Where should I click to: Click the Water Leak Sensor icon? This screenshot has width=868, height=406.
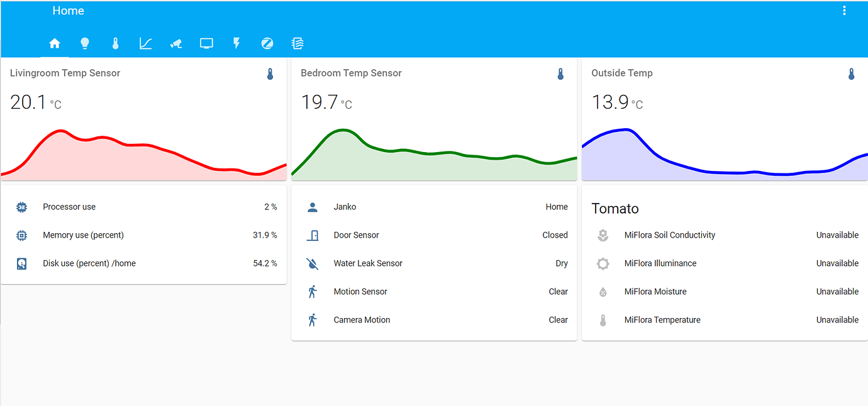(x=313, y=263)
